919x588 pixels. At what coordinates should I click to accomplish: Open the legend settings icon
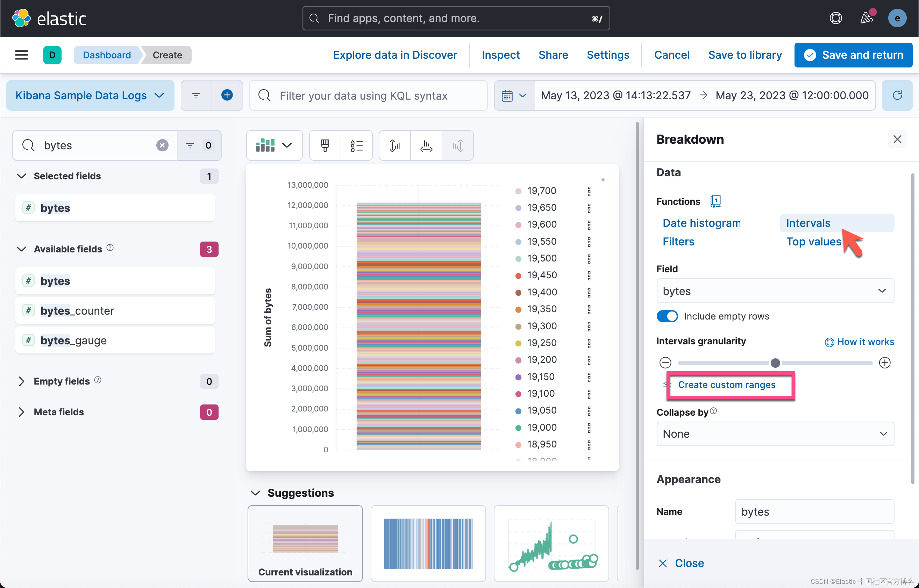[356, 145]
